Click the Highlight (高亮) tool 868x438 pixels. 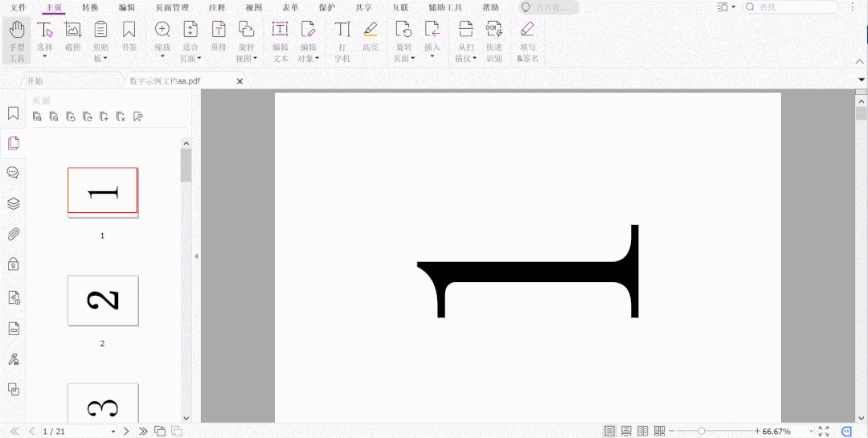370,41
